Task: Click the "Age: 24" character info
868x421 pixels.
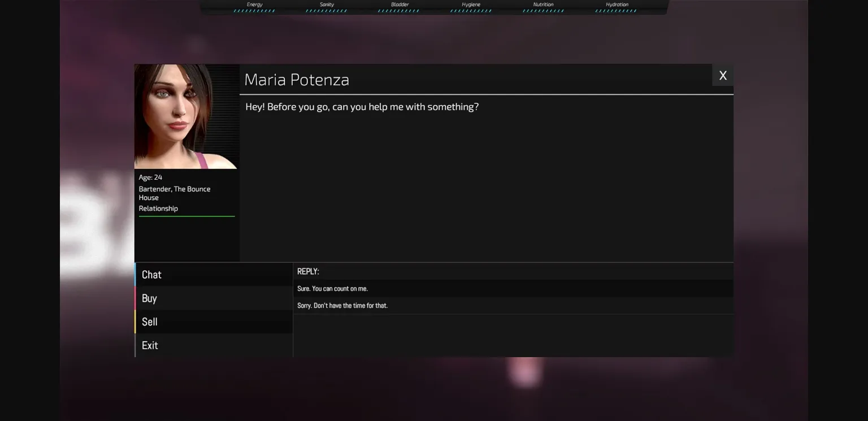Action: pos(150,177)
